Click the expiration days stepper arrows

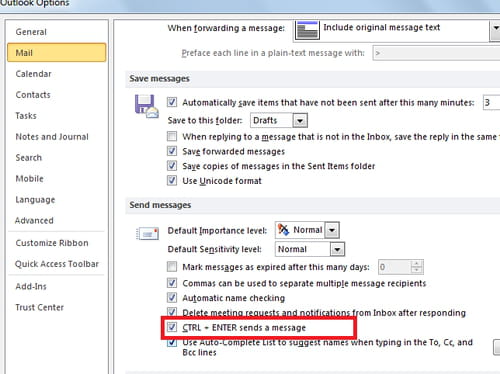[x=416, y=267]
